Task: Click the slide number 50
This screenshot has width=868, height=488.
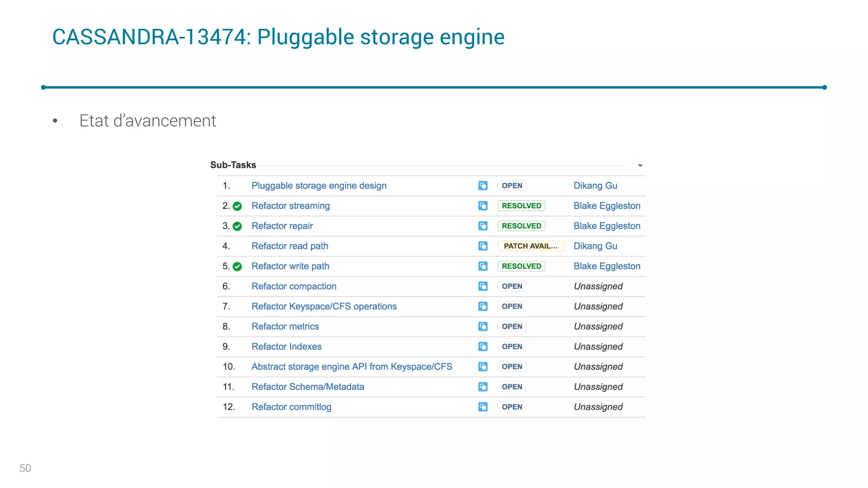Action: click(25, 468)
